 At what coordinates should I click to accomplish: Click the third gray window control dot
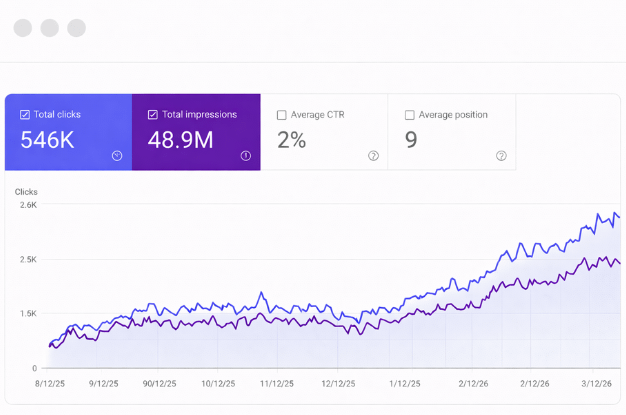pyautogui.click(x=76, y=28)
